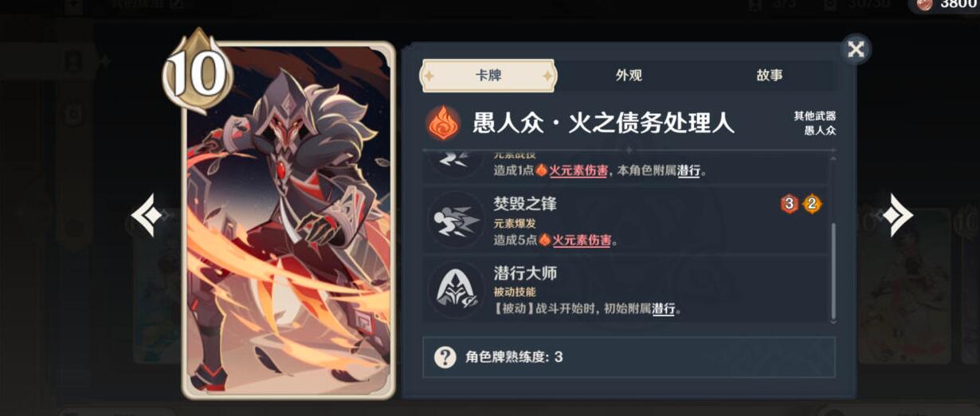This screenshot has height=416, width=980.
Task: Open the 潜行 link in the elemental skill text
Action: [688, 171]
